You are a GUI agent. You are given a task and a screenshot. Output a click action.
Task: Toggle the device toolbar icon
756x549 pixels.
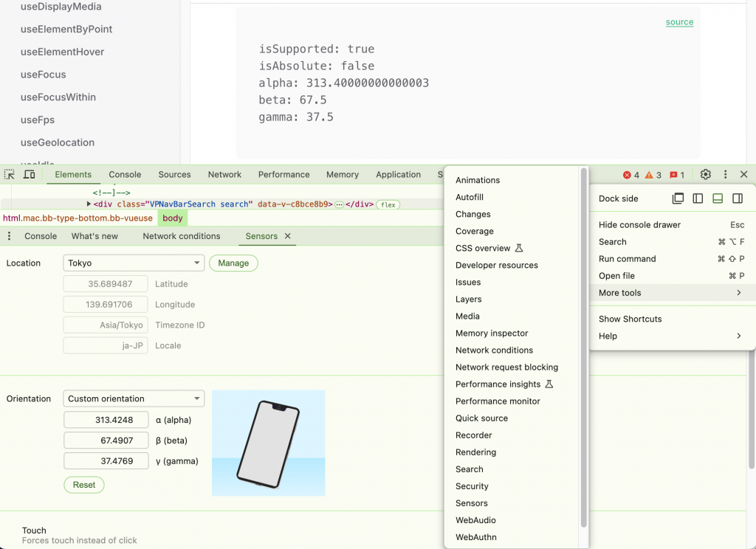[x=30, y=174]
